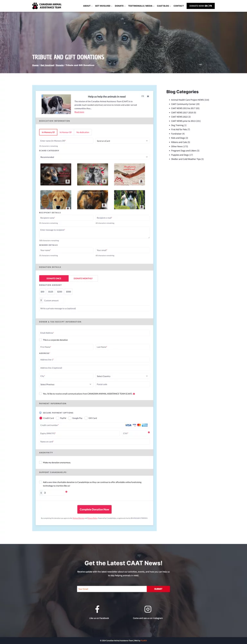This screenshot has height=644, width=247.
Task: Choose 'Donate Monthly' option
Action: [83, 278]
